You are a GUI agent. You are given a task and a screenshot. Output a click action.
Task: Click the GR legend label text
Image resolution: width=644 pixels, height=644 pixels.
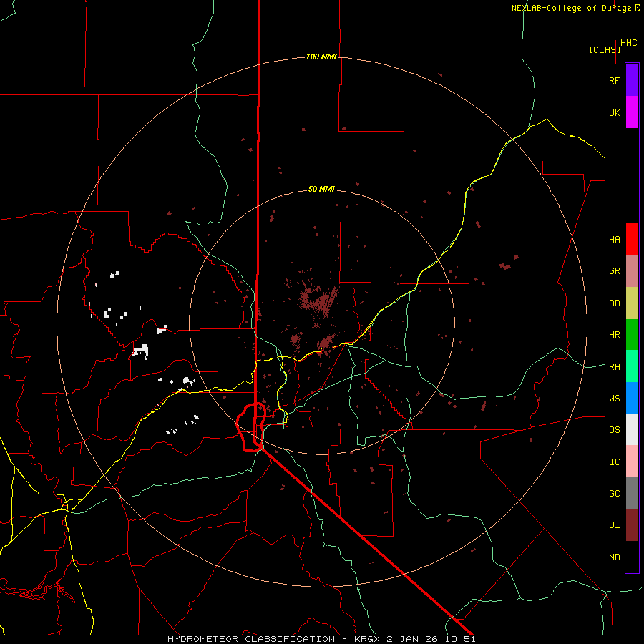(614, 271)
